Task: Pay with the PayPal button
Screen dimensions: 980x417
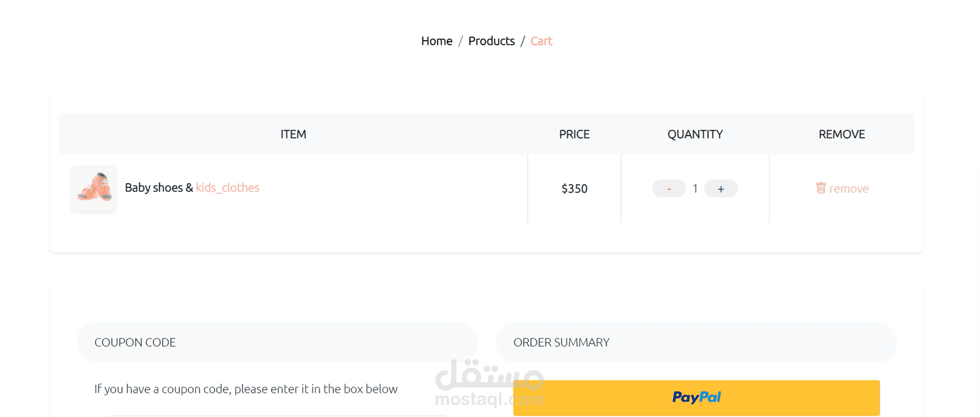Action: (696, 398)
